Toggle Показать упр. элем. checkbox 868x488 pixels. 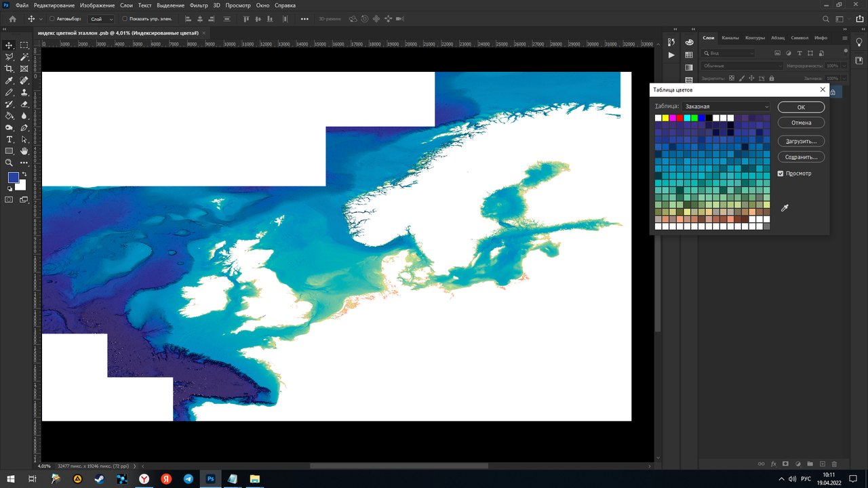[125, 19]
